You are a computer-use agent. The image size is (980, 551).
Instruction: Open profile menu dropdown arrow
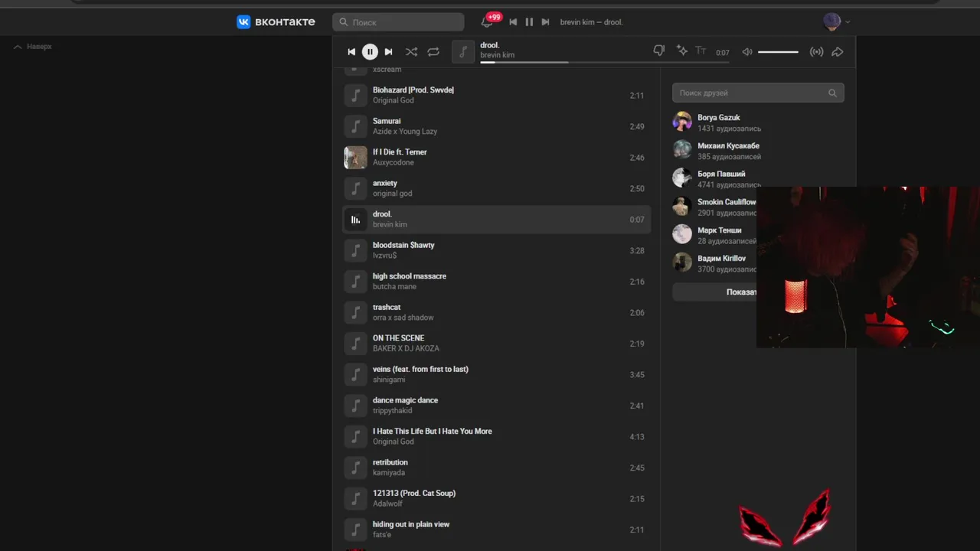[x=848, y=22]
